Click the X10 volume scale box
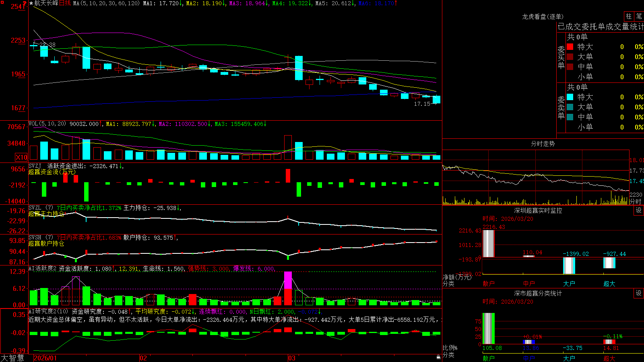 click(x=21, y=157)
